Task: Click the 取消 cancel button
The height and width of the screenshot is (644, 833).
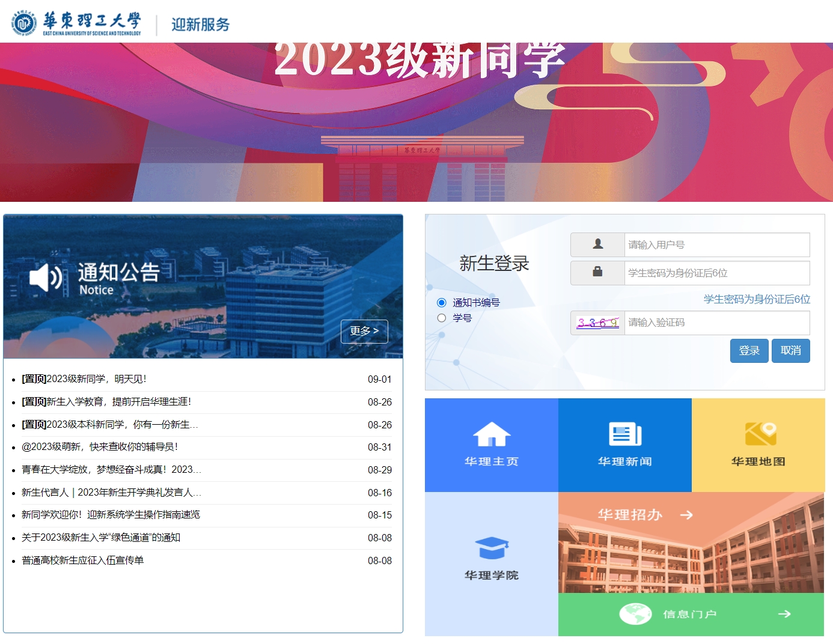Action: [791, 351]
